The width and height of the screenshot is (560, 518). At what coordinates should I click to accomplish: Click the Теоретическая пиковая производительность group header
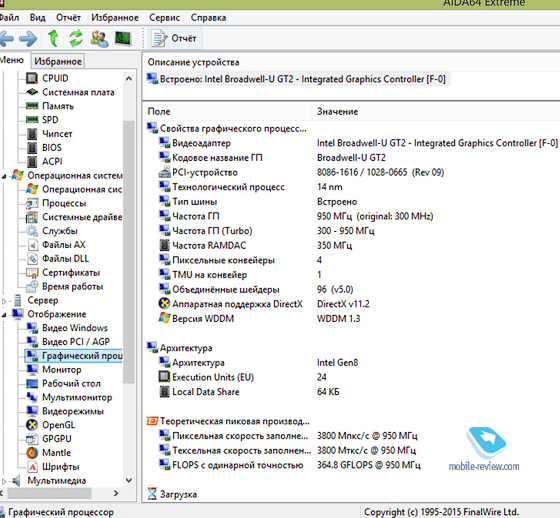(x=228, y=421)
